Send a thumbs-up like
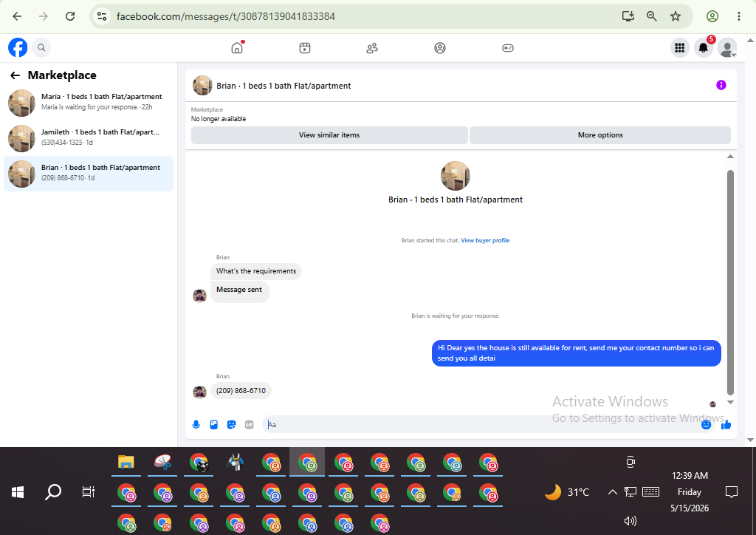 tap(726, 424)
